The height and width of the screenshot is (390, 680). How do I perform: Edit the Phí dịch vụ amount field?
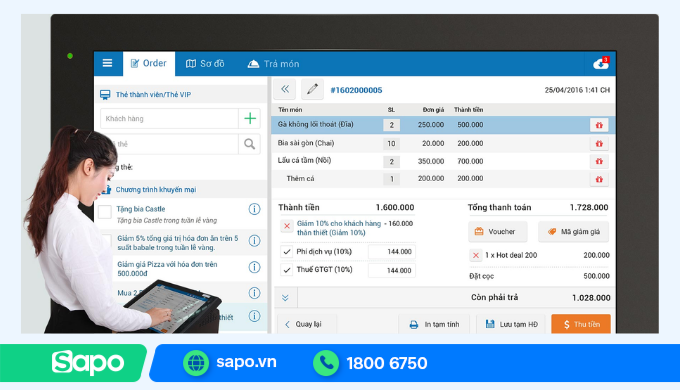[392, 252]
